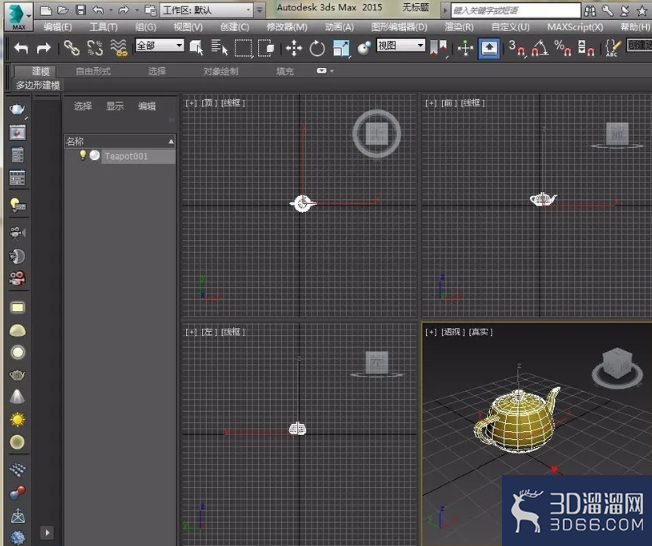Open the Graph Editors (D) menu
The width and height of the screenshot is (652, 546).
pos(399,27)
